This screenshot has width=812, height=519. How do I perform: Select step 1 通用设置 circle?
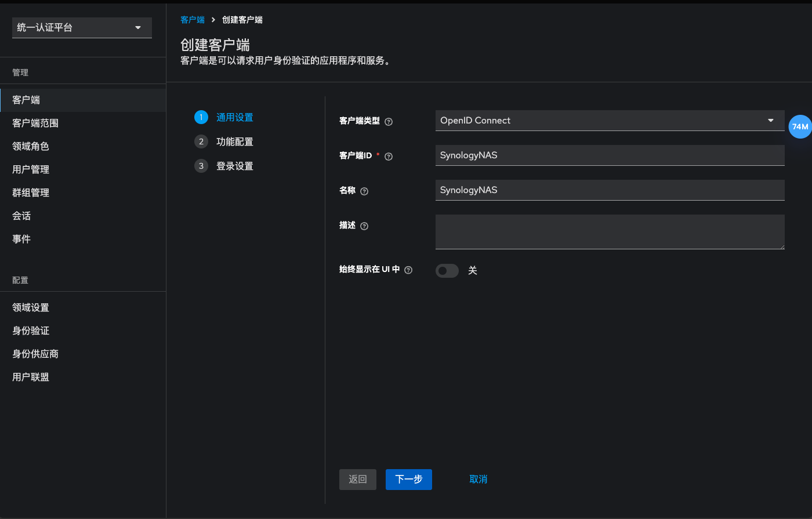(201, 117)
